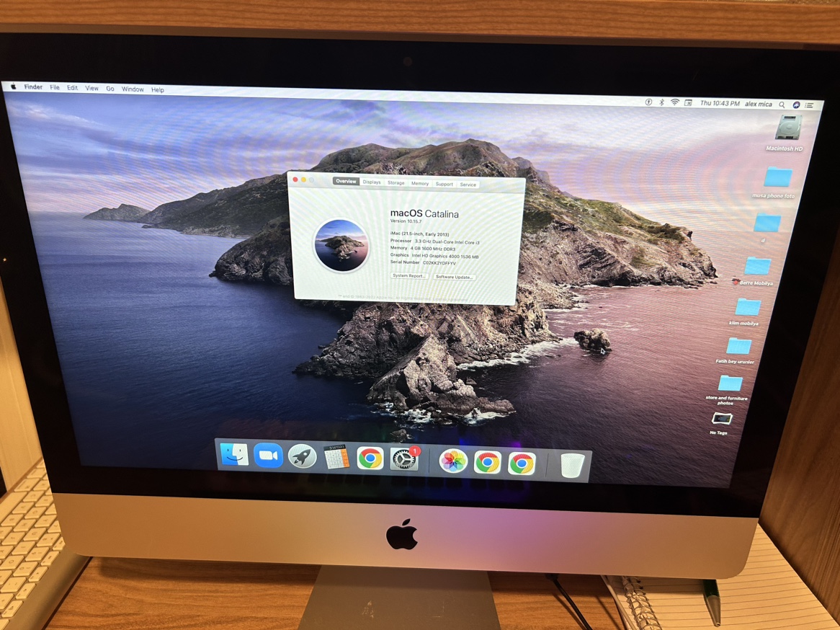Open Finder from the Dock
The height and width of the screenshot is (630, 840).
coord(234,454)
